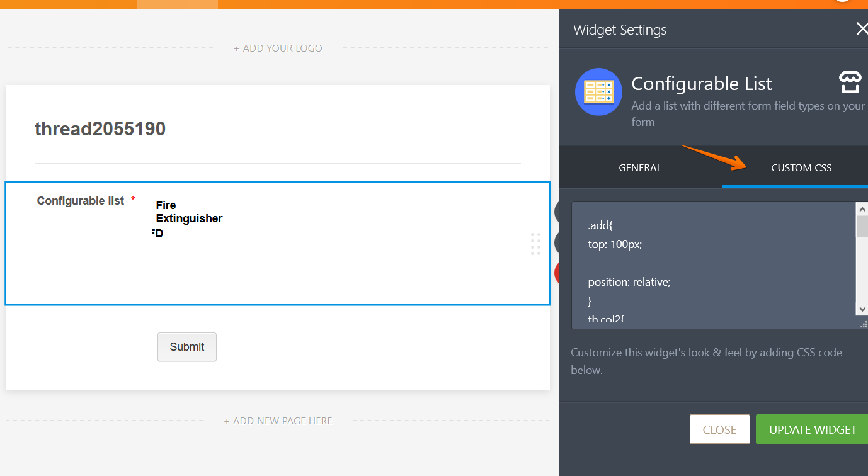Click the blue Configurable List widget icon
The width and height of the screenshot is (868, 476).
coord(598,92)
